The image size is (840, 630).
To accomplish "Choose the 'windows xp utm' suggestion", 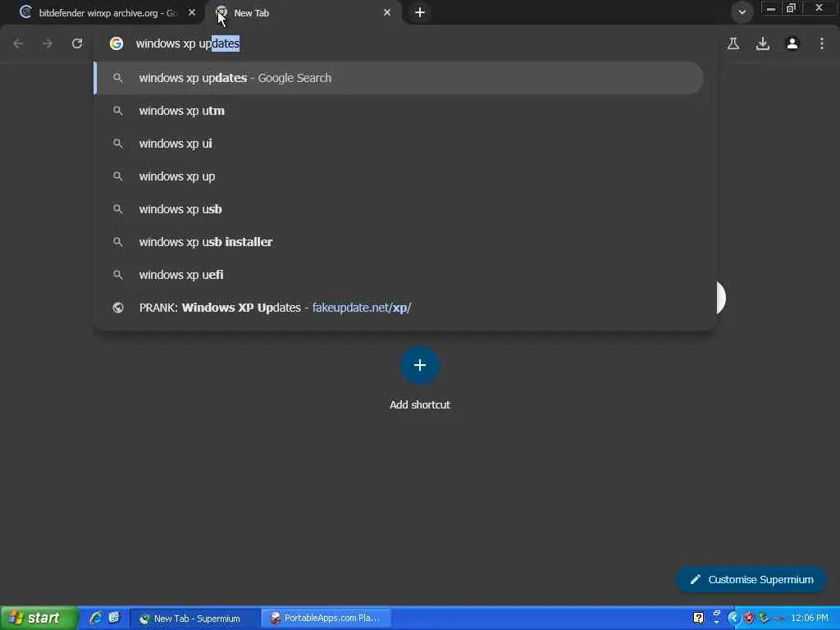I will [x=399, y=111].
